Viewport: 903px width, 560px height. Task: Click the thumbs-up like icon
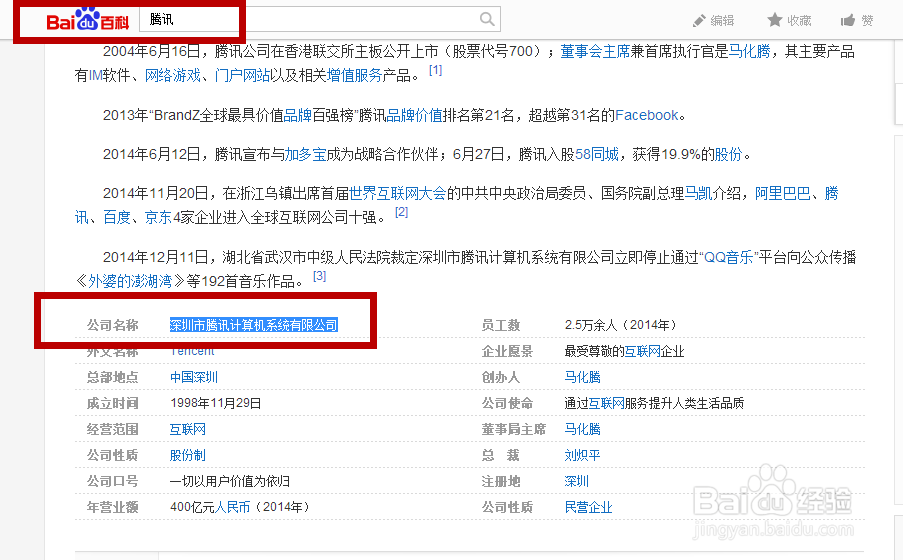click(x=848, y=21)
